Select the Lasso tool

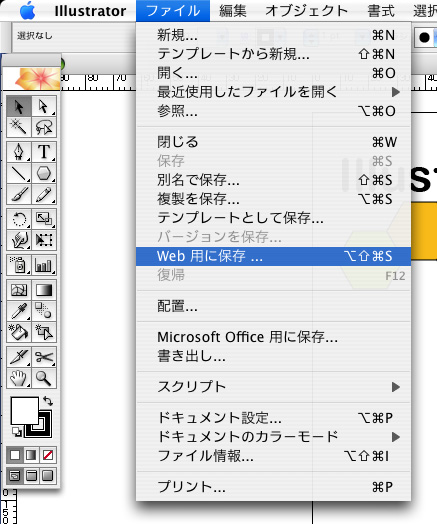tap(44, 127)
